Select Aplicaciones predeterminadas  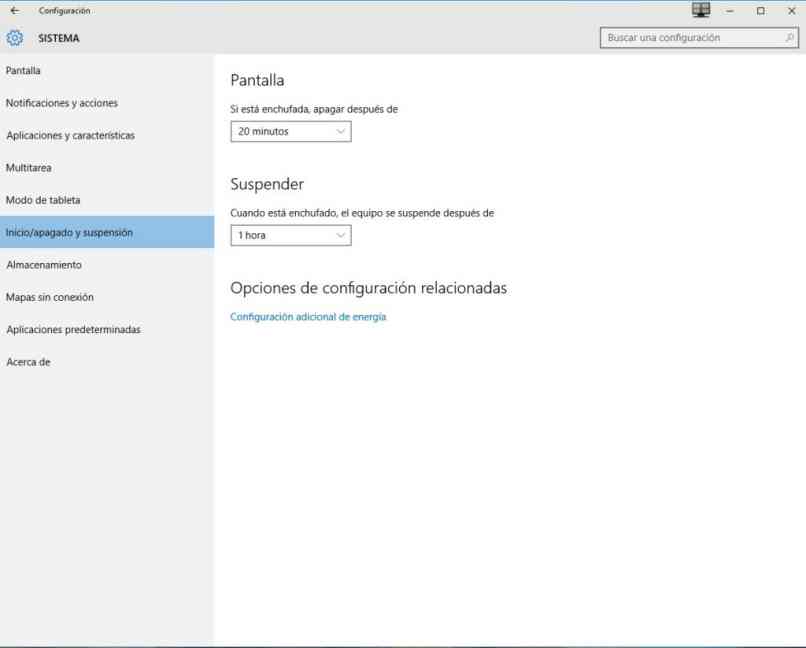[x=73, y=328]
